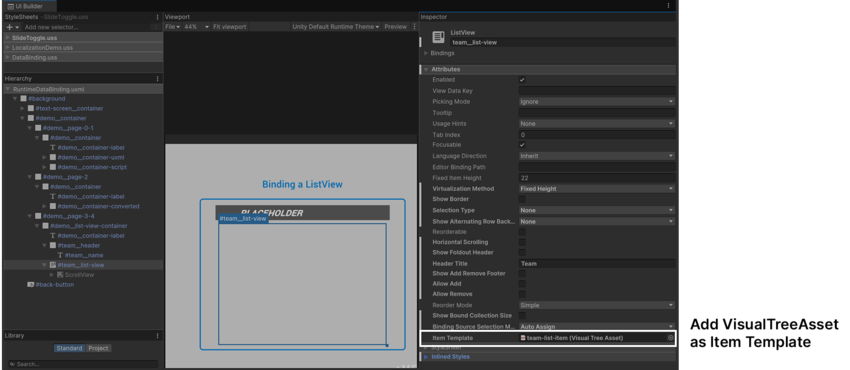Click the #demo__page-2 element icon
The height and width of the screenshot is (370, 850).
(38, 177)
